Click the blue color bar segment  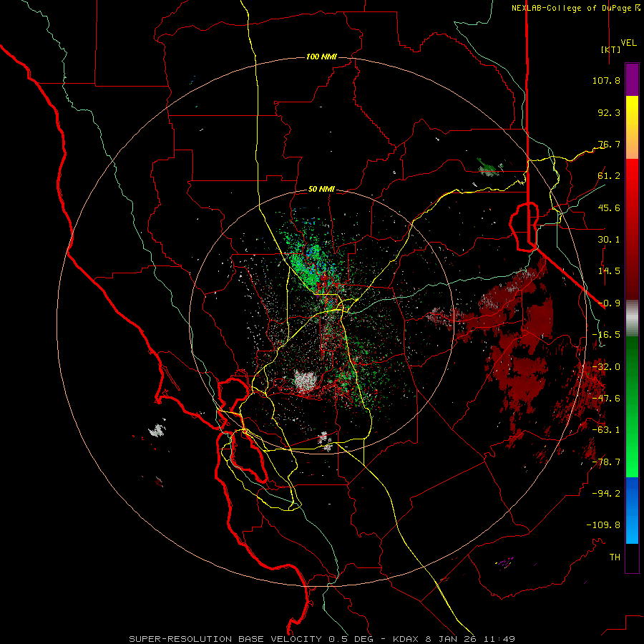pyautogui.click(x=632, y=510)
